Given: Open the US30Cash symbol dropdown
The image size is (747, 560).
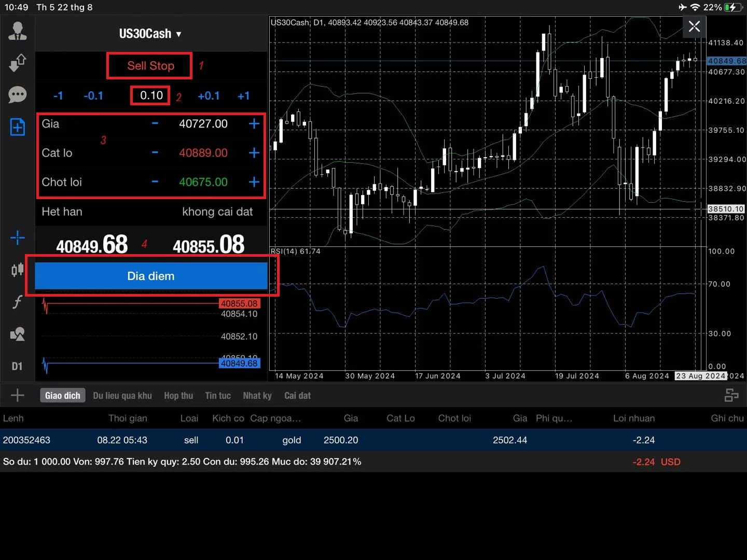Looking at the screenshot, I should 150,34.
